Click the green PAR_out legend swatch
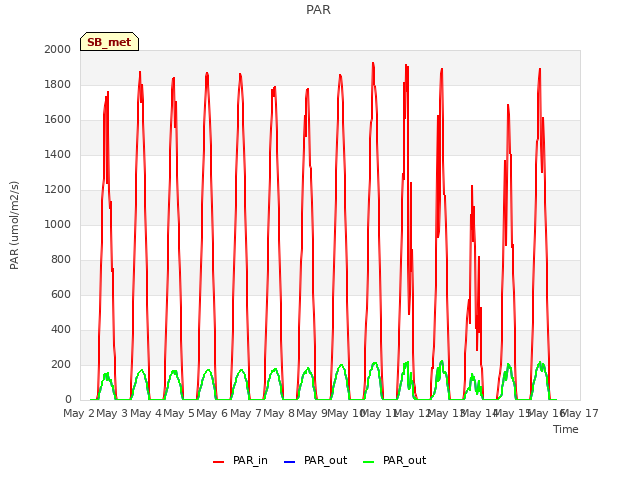The width and height of the screenshot is (640, 480). (368, 462)
